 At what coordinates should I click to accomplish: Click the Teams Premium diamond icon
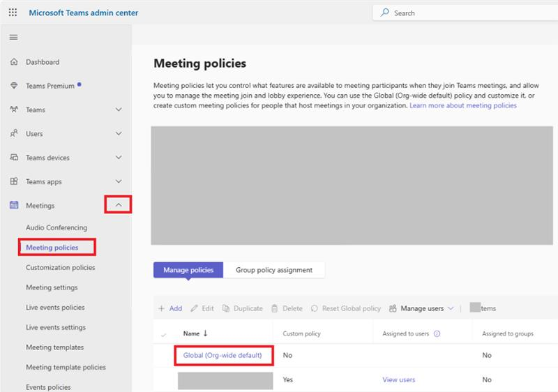14,86
